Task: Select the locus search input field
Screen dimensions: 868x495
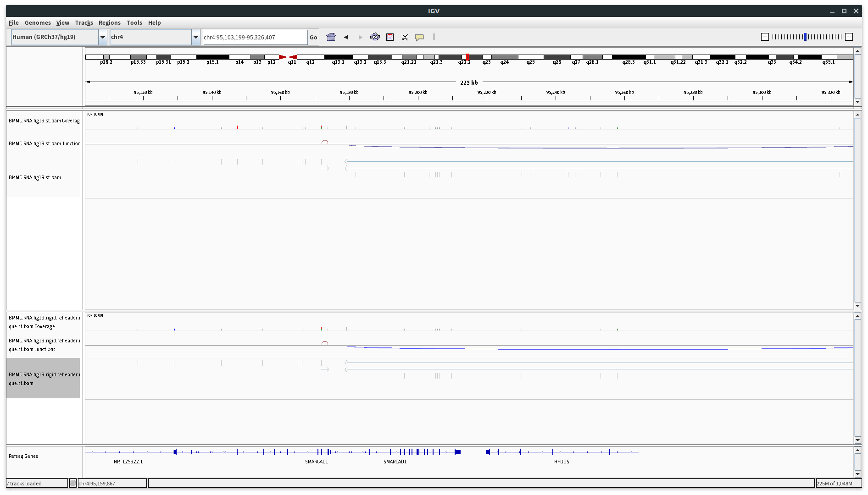Action: tap(255, 37)
